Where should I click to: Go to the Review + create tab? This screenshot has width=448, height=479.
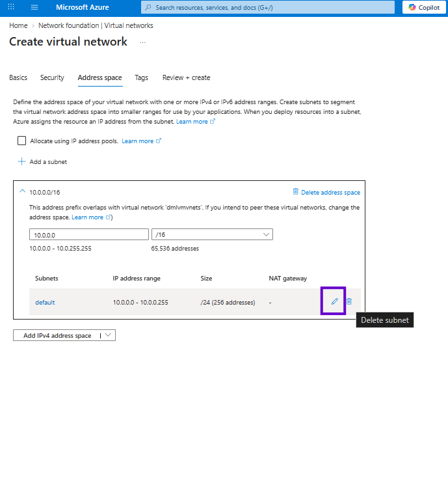(186, 77)
